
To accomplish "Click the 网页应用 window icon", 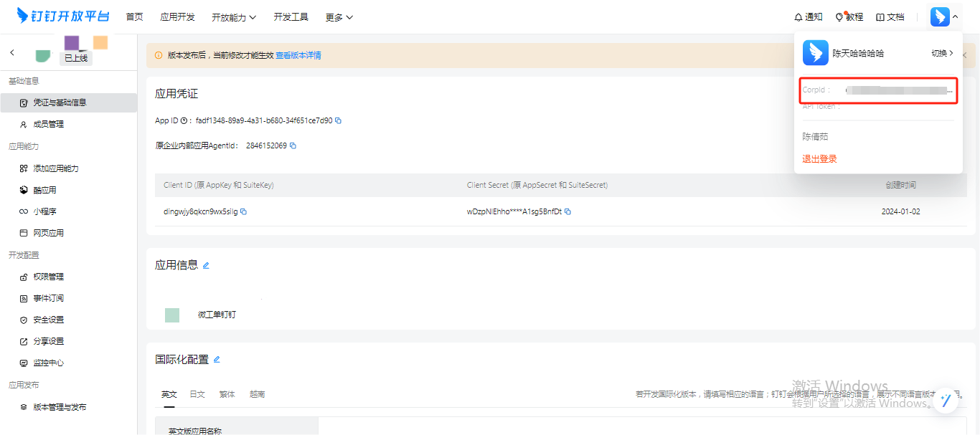I will pos(24,233).
